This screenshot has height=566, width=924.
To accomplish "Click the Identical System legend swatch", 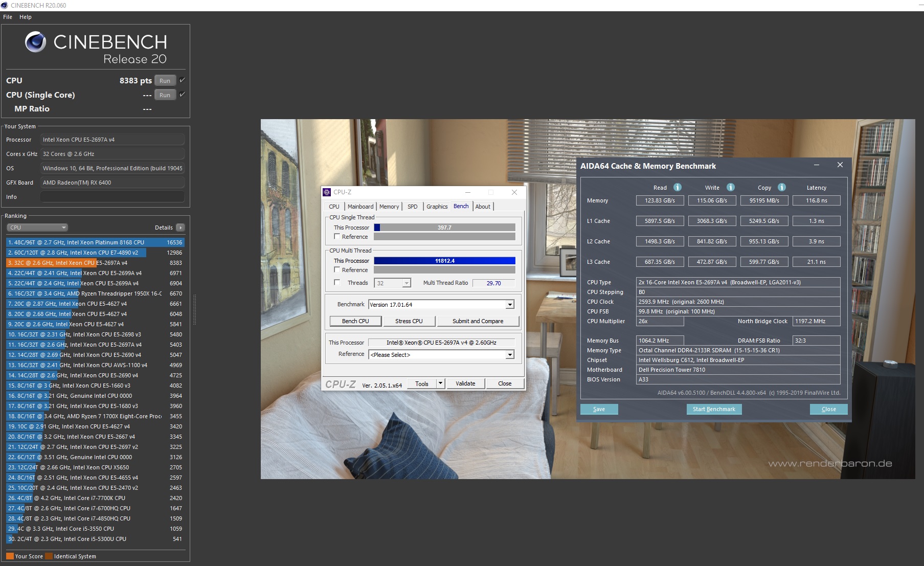I will click(x=49, y=556).
